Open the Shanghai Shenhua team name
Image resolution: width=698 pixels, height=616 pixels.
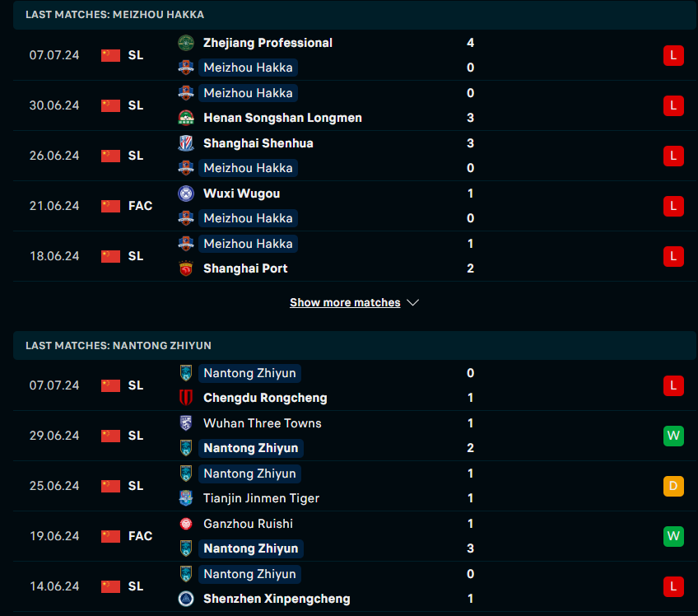258,143
